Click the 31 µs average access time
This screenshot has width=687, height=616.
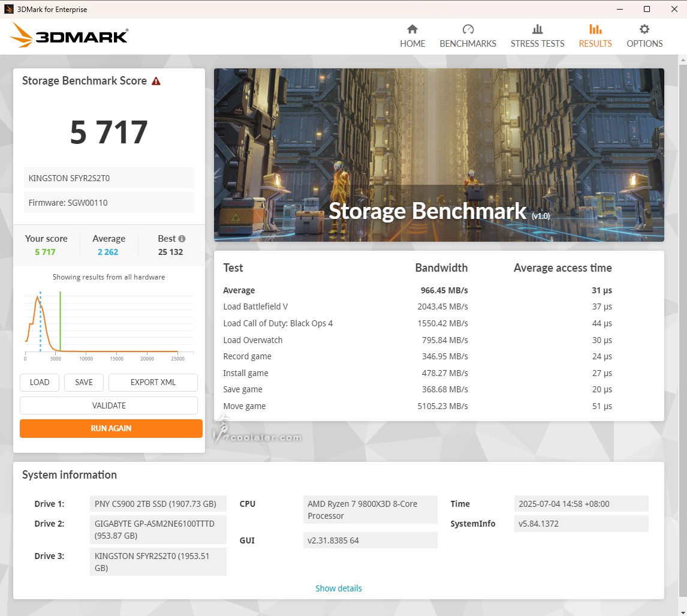click(x=601, y=290)
